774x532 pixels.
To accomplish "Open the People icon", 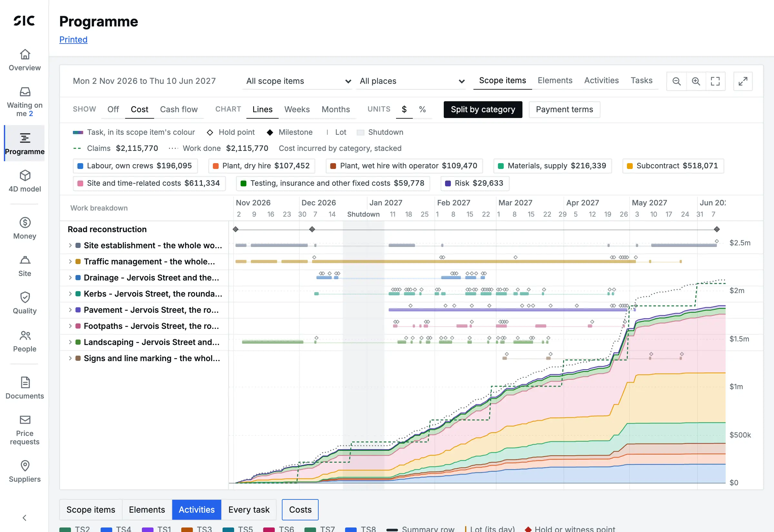I will pos(25,335).
